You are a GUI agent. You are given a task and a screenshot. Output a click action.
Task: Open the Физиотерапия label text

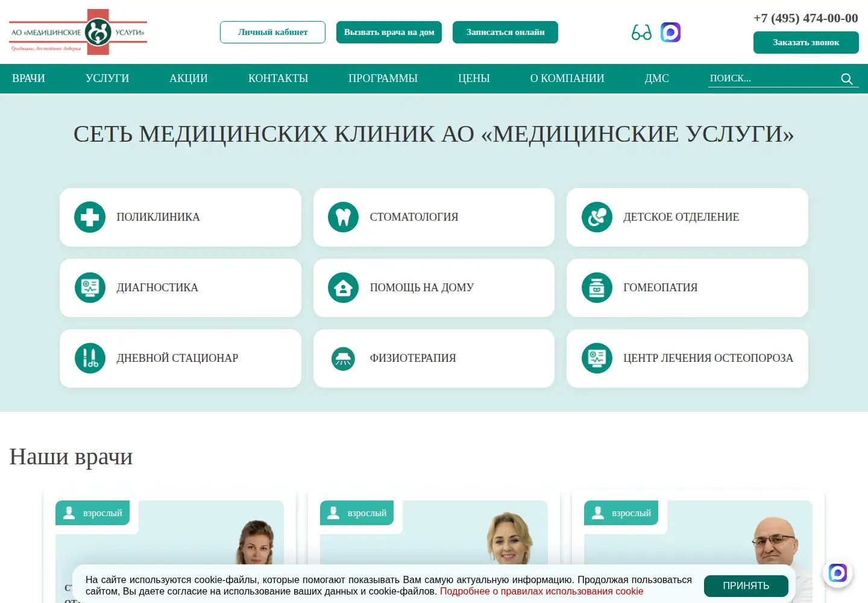413,358
